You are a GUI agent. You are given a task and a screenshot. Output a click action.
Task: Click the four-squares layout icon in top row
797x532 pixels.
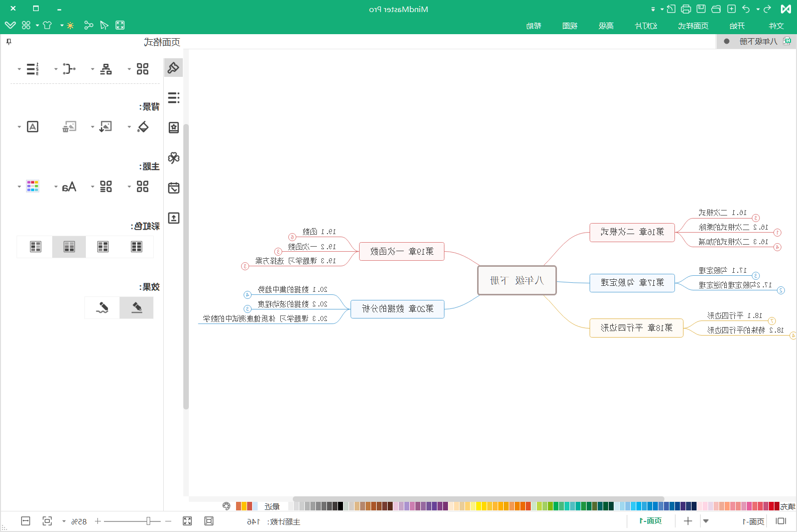(x=143, y=69)
